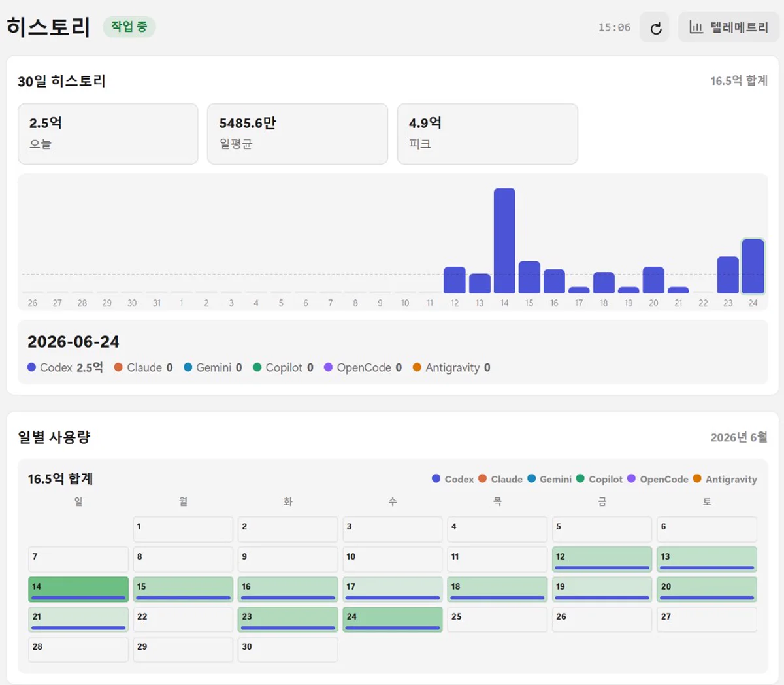The width and height of the screenshot is (784, 685).
Task: Click the OpenCode 0 legend entry
Action: [x=363, y=367]
